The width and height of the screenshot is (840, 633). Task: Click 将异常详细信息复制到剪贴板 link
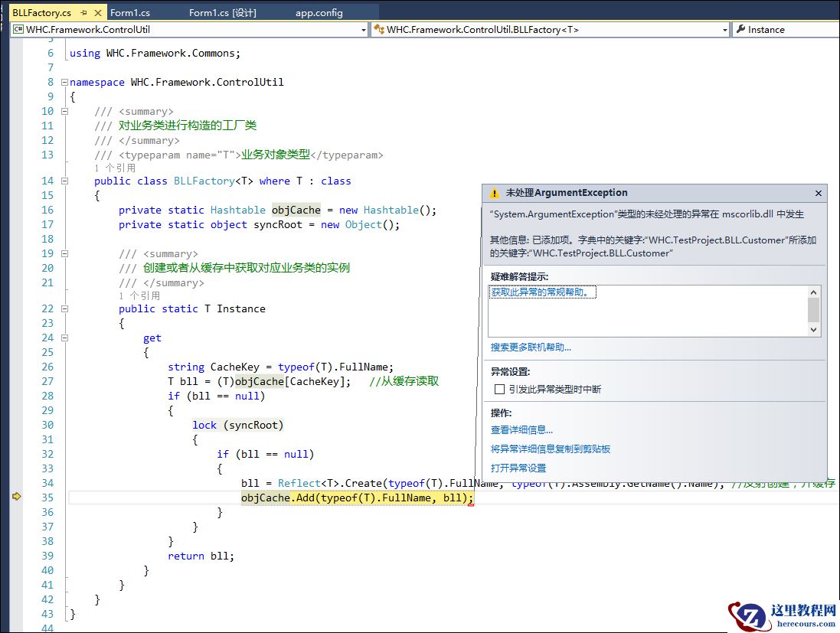pos(551,449)
